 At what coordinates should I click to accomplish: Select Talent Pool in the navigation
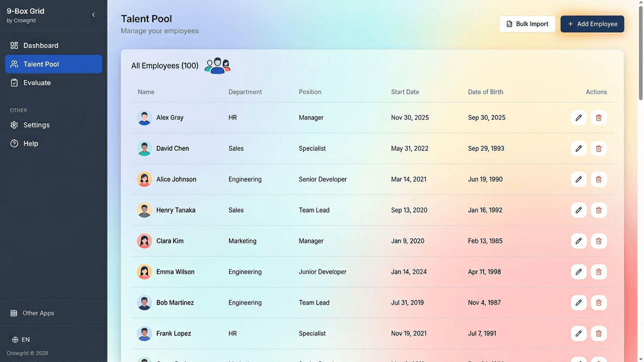[40, 64]
